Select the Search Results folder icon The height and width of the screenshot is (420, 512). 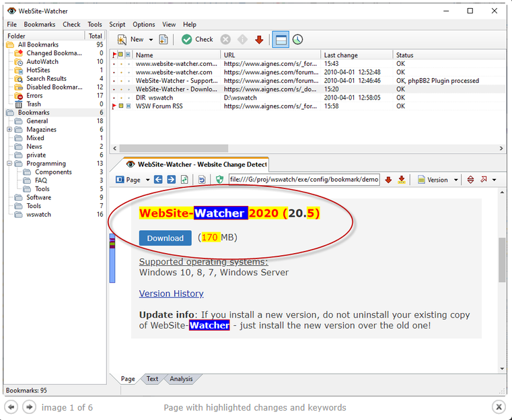coord(19,79)
